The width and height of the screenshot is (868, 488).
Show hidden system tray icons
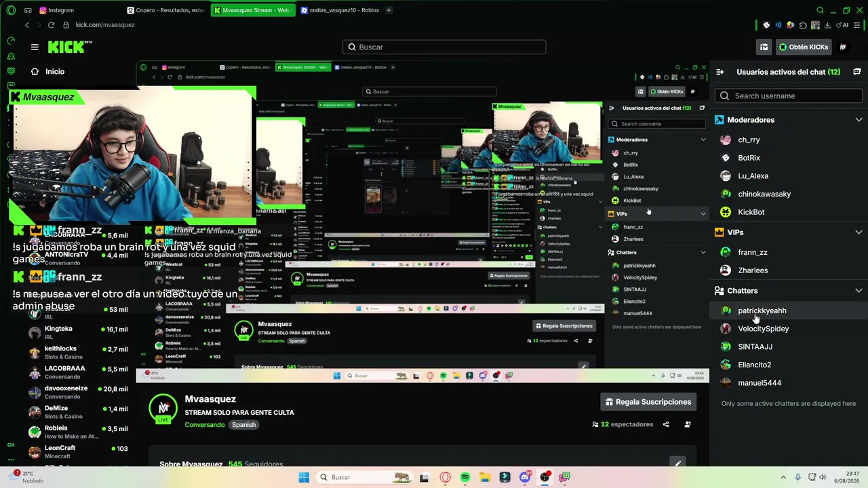coord(784,477)
